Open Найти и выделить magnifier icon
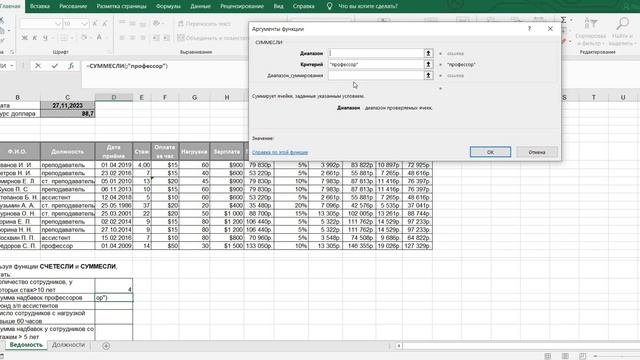 click(622, 24)
